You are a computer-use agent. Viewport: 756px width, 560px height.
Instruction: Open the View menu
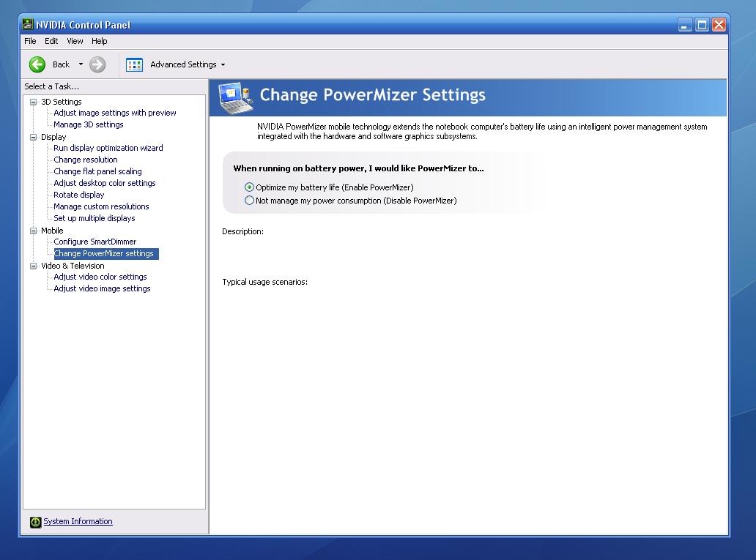[75, 41]
